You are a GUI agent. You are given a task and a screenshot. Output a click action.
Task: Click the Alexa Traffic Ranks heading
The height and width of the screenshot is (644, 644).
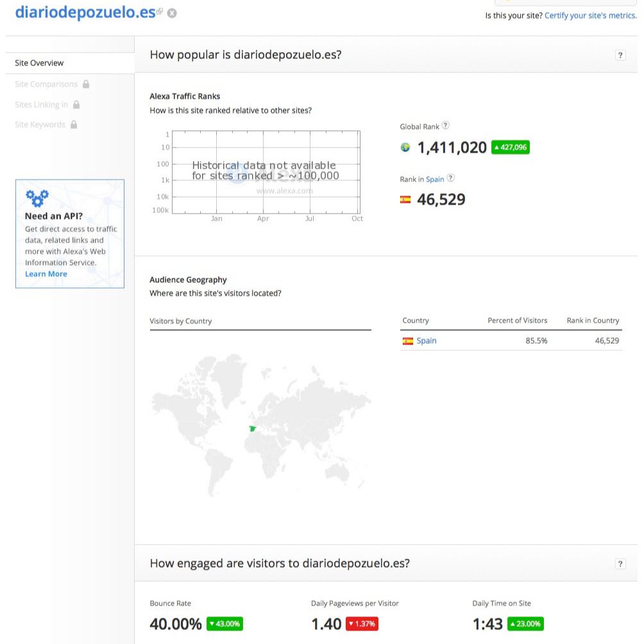pos(185,96)
